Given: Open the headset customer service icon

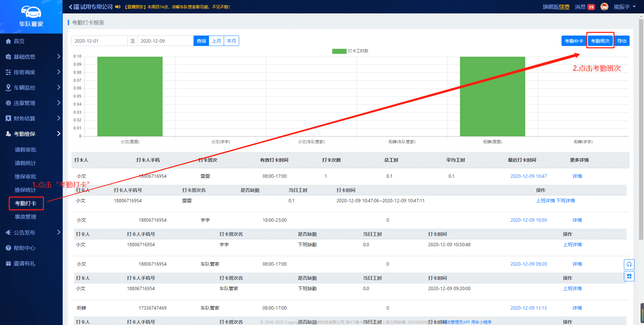Looking at the screenshot, I should [629, 265].
